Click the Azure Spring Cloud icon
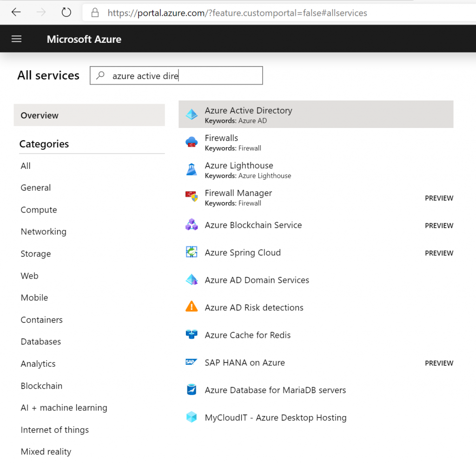 pos(192,252)
